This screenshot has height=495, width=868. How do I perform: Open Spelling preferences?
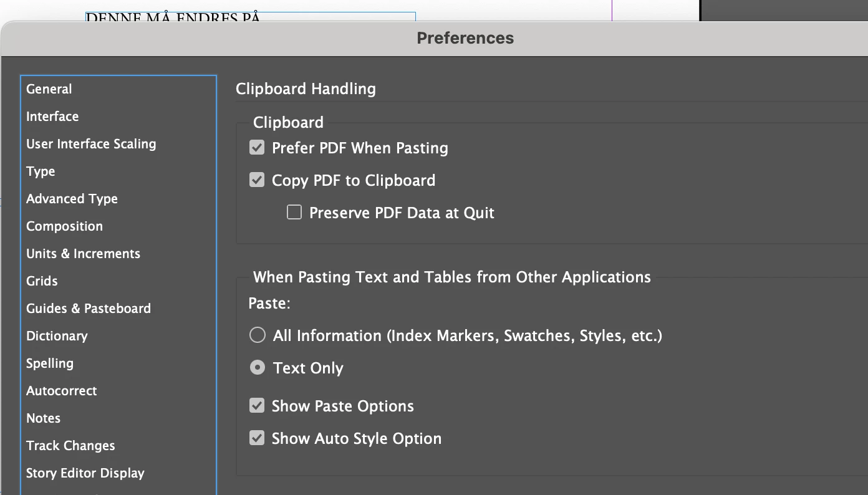[50, 363]
